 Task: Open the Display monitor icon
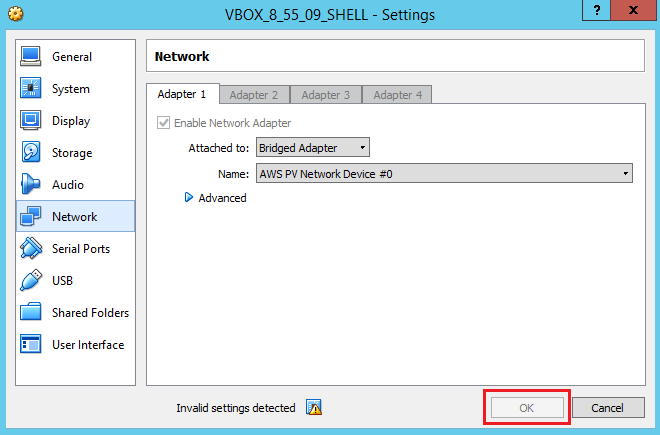pyautogui.click(x=31, y=121)
